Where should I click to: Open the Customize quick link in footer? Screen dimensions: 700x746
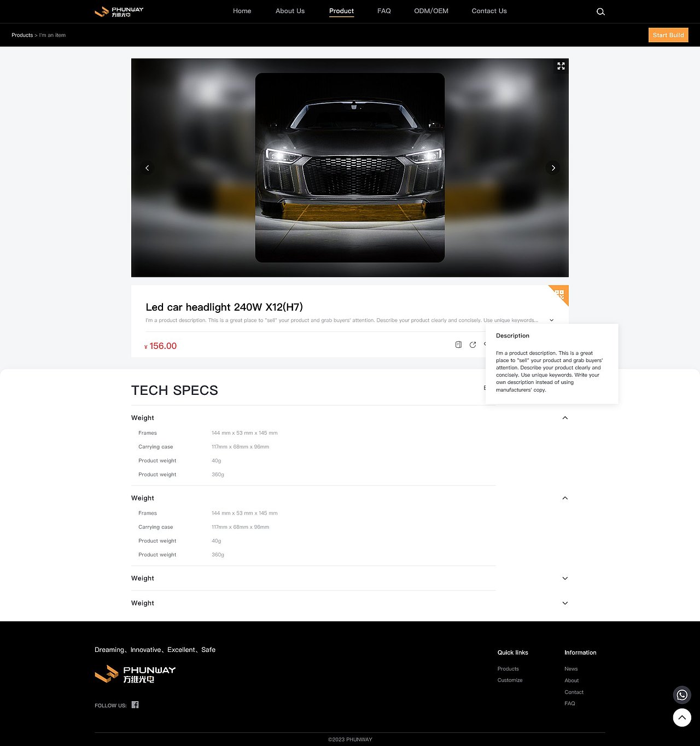point(510,680)
